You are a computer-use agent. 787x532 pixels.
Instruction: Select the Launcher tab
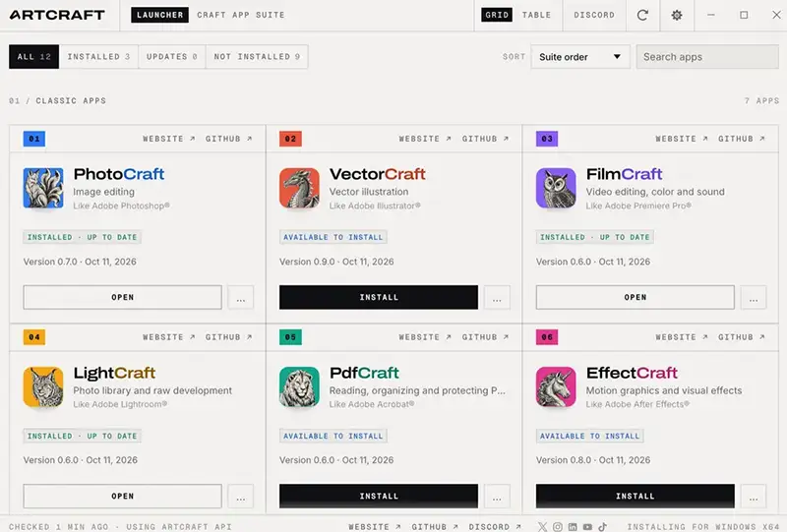tap(159, 15)
